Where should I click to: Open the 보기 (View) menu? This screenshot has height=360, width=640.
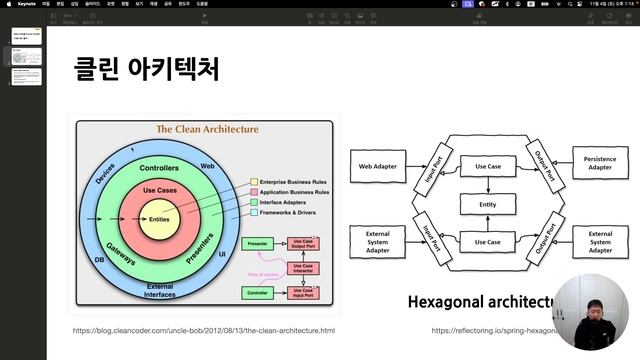(x=139, y=4)
